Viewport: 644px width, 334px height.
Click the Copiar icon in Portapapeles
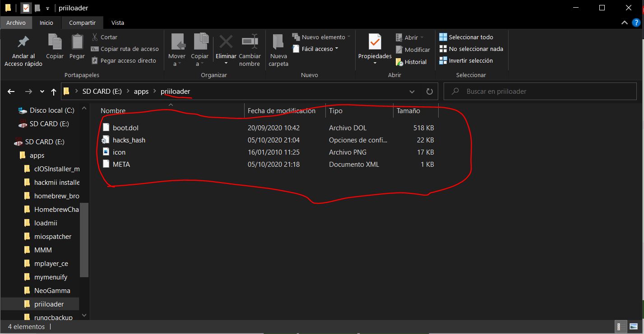(x=55, y=42)
